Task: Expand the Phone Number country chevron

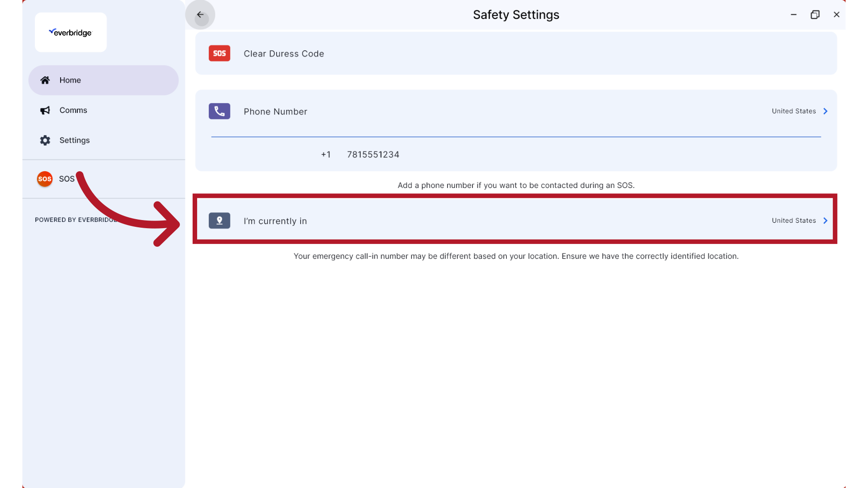Action: click(826, 111)
